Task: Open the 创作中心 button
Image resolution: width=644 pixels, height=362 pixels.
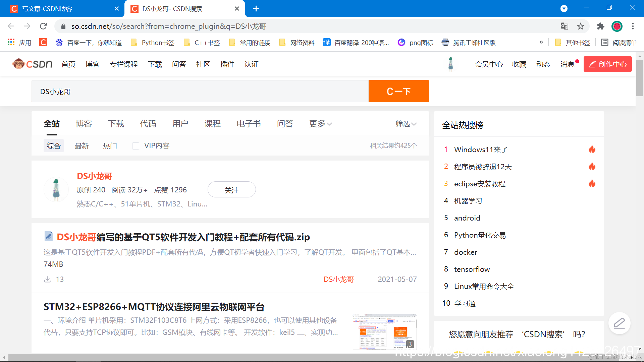Action: (607, 64)
